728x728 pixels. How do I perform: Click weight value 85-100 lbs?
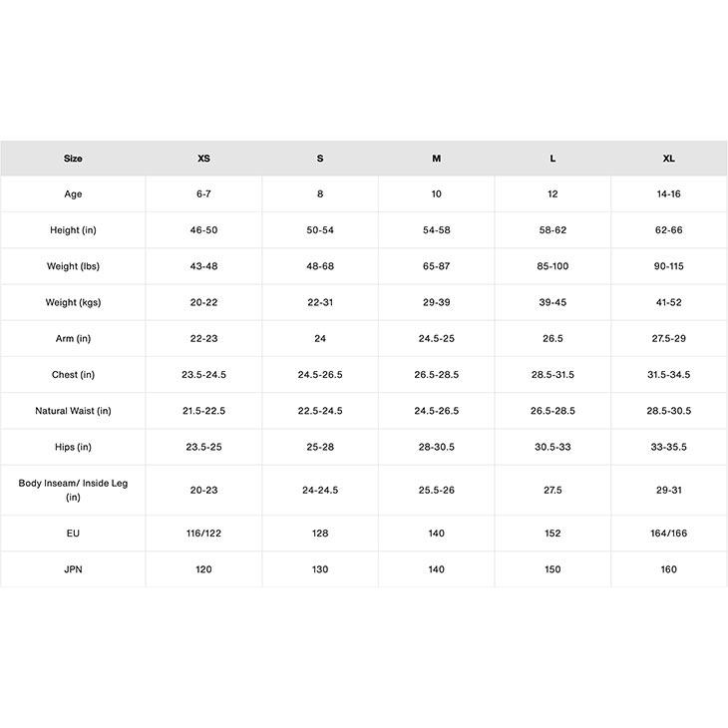tap(552, 266)
